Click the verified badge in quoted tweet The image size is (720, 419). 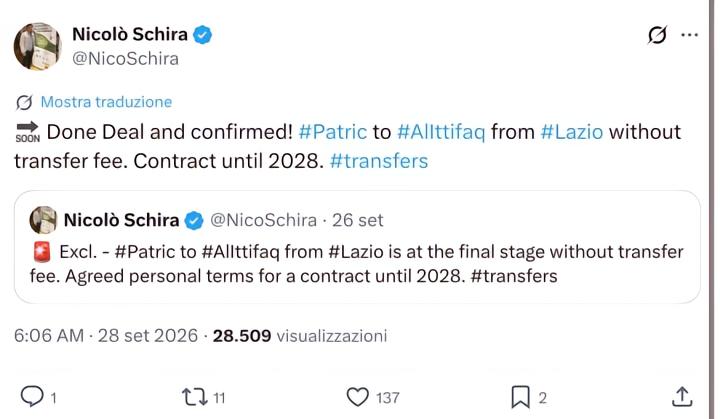(194, 221)
